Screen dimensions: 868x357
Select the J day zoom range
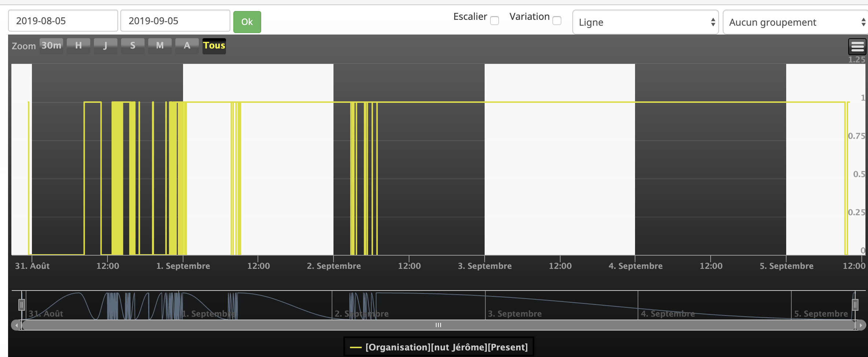106,46
